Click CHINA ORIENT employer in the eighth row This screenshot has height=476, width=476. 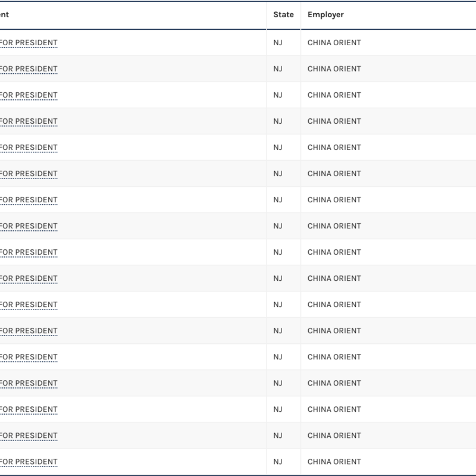pyautogui.click(x=334, y=226)
